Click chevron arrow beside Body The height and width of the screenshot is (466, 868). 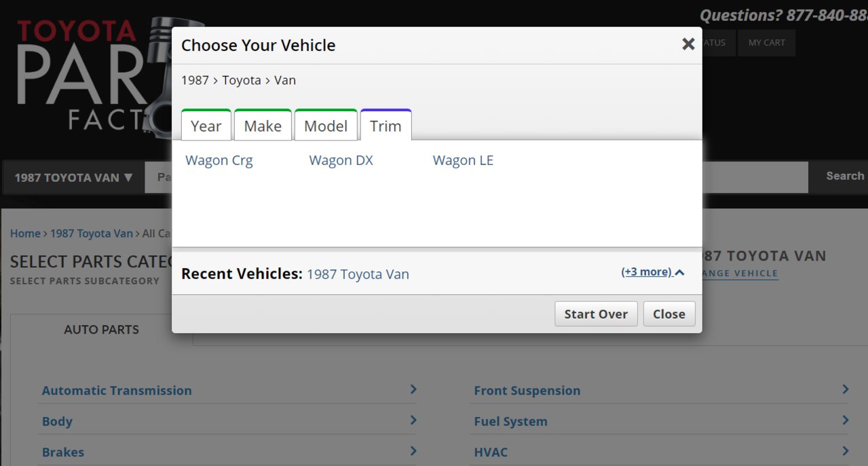[x=413, y=421]
